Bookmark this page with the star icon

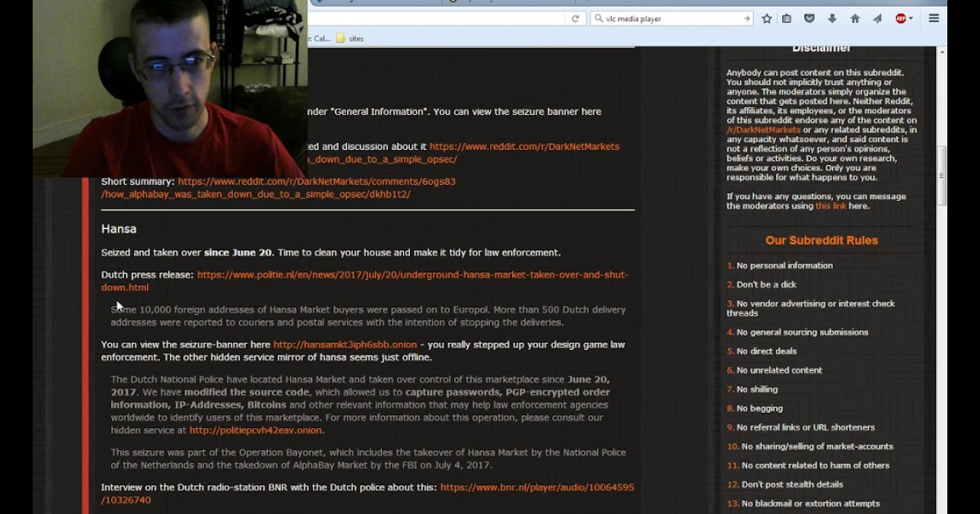(x=767, y=18)
